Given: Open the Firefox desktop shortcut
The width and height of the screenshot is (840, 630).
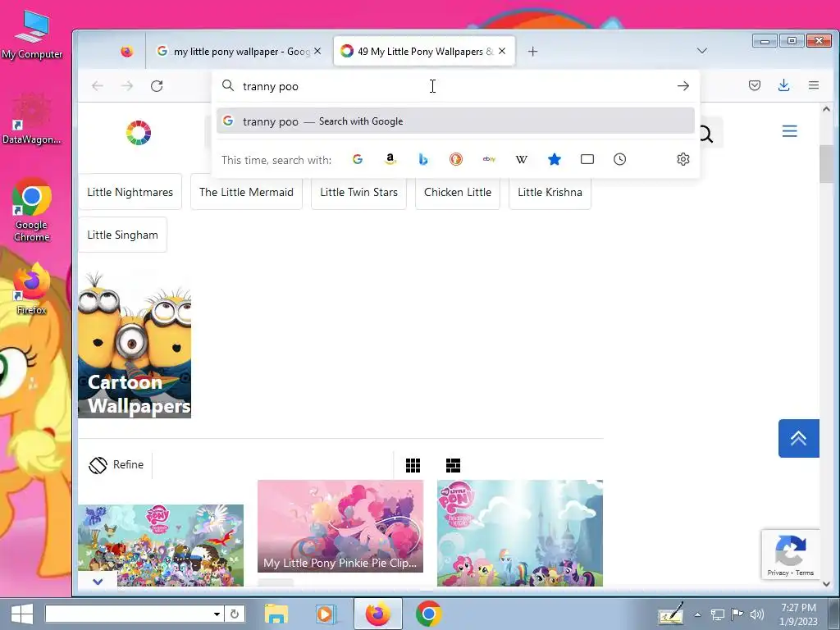Looking at the screenshot, I should click(x=32, y=288).
